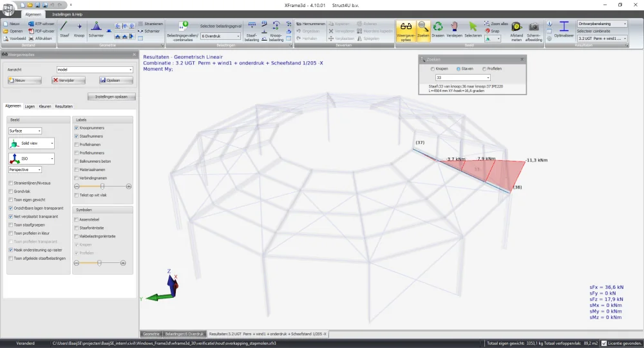Switch to Instellingen & Help ribbon tab
Viewport: 644px width, 348px height.
(68, 14)
